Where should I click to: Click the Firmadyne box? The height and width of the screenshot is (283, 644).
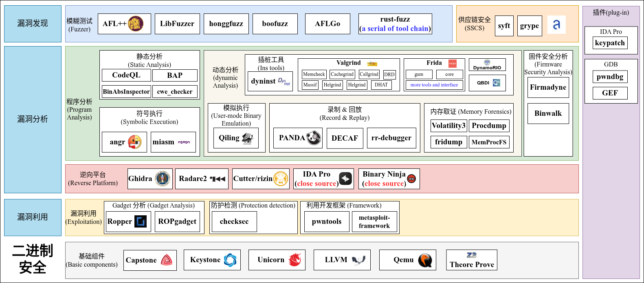tap(548, 87)
